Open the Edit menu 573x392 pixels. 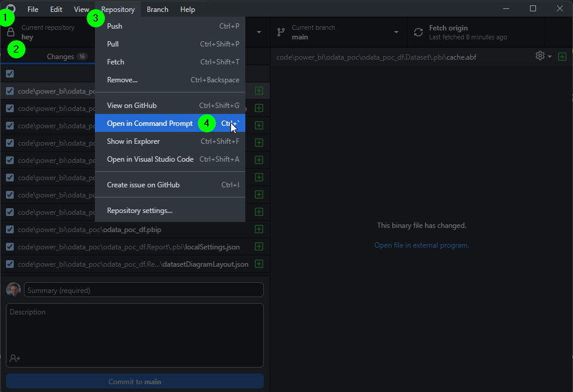pos(56,10)
